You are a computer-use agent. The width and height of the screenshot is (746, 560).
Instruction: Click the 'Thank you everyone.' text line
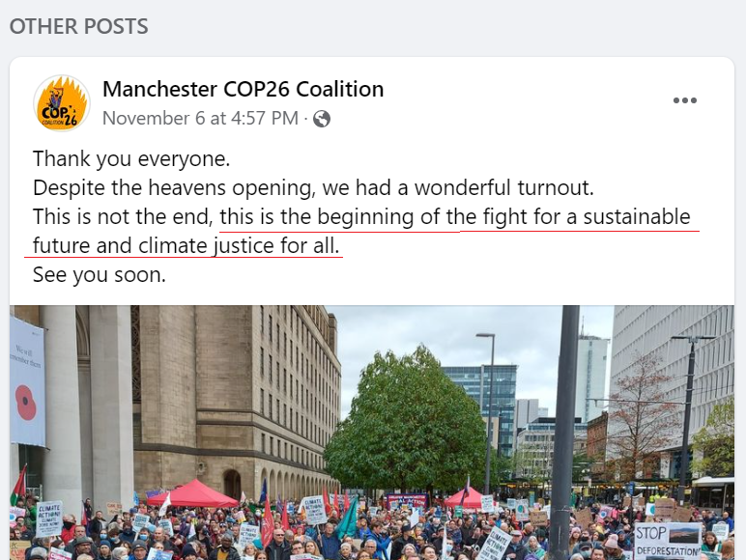click(x=131, y=158)
